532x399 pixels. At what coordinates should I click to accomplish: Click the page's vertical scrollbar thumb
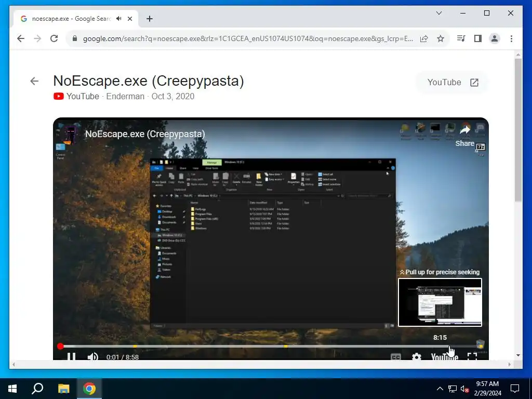(518, 130)
